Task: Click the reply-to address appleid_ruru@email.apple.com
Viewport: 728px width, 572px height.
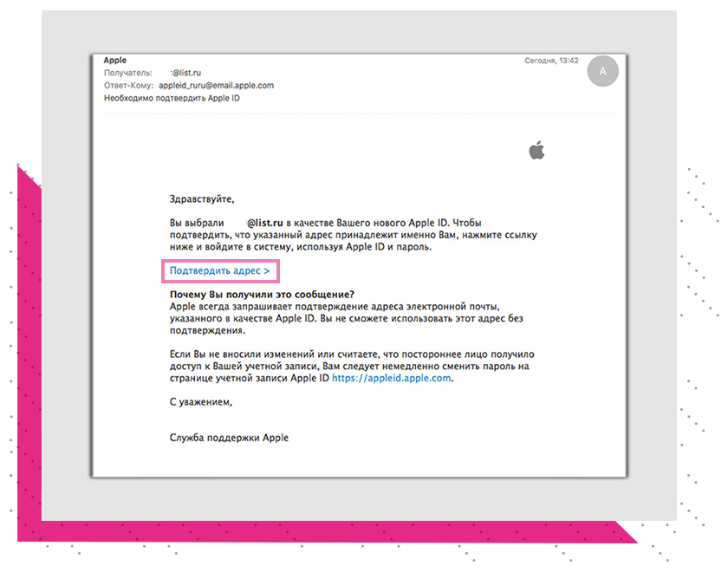Action: (217, 86)
